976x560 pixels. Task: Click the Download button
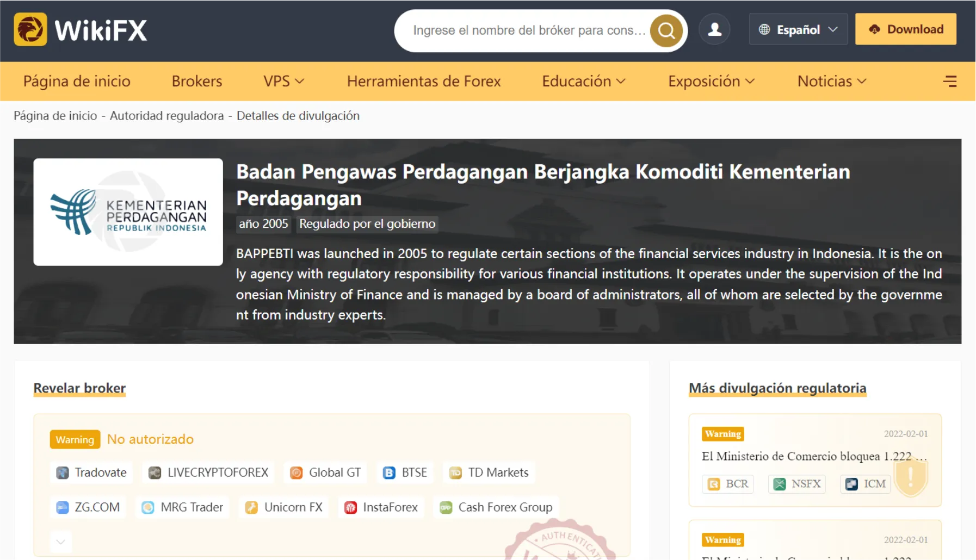click(906, 29)
